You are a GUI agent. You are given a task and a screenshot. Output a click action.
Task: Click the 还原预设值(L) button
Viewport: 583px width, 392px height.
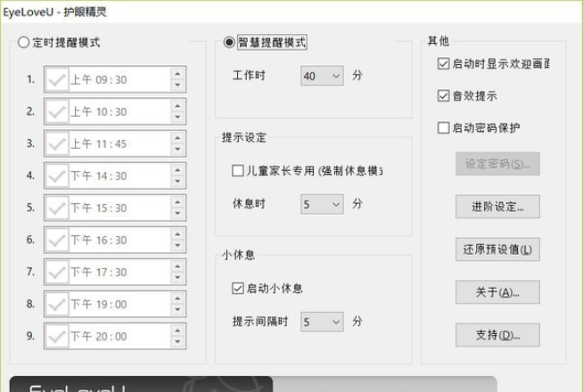coord(497,249)
